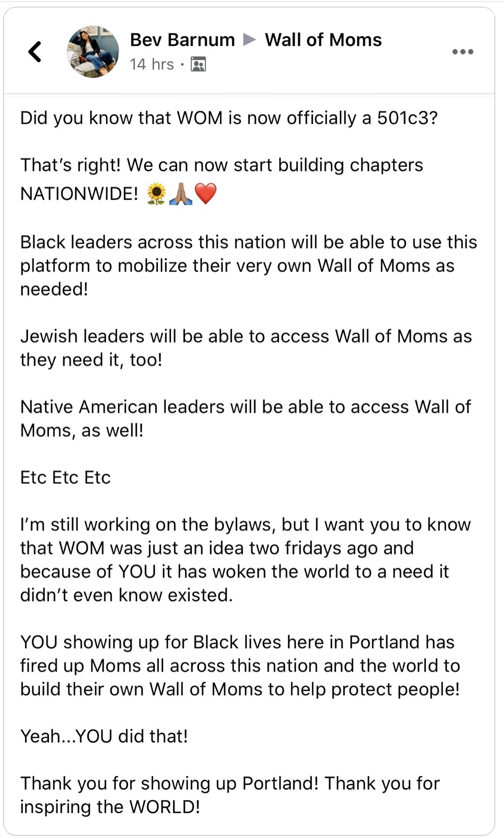
Task: Click the paragraph about working on bylaws
Action: 245,560
